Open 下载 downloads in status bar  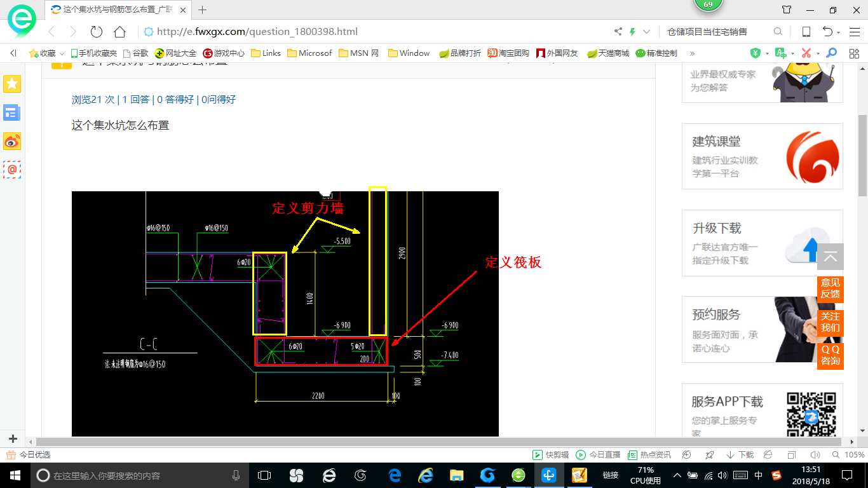click(740, 455)
